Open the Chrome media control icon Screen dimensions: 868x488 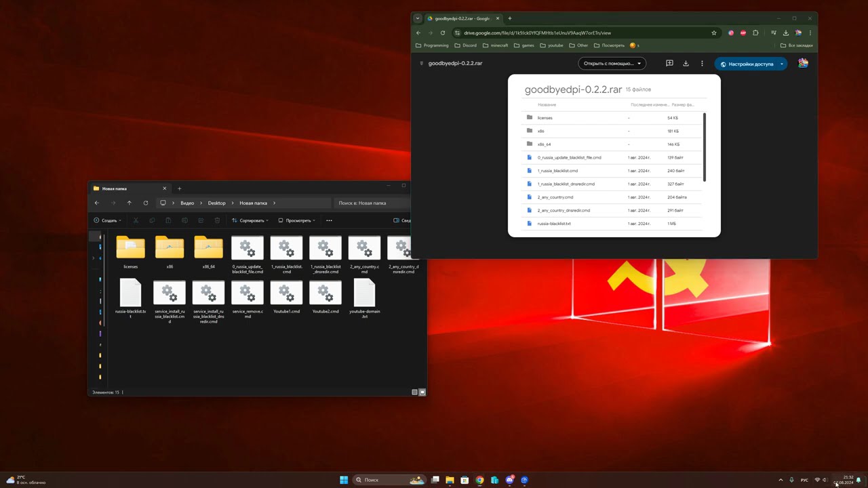(774, 33)
